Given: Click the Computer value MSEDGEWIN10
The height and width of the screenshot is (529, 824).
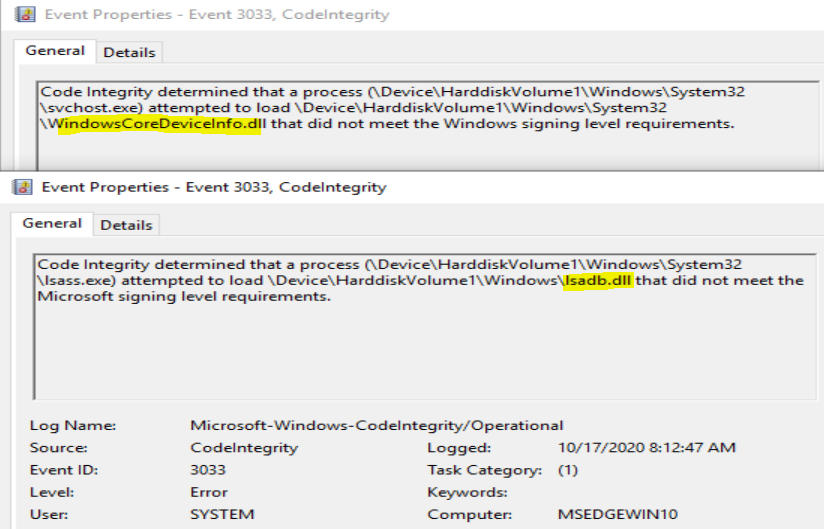Looking at the screenshot, I should pos(617,514).
